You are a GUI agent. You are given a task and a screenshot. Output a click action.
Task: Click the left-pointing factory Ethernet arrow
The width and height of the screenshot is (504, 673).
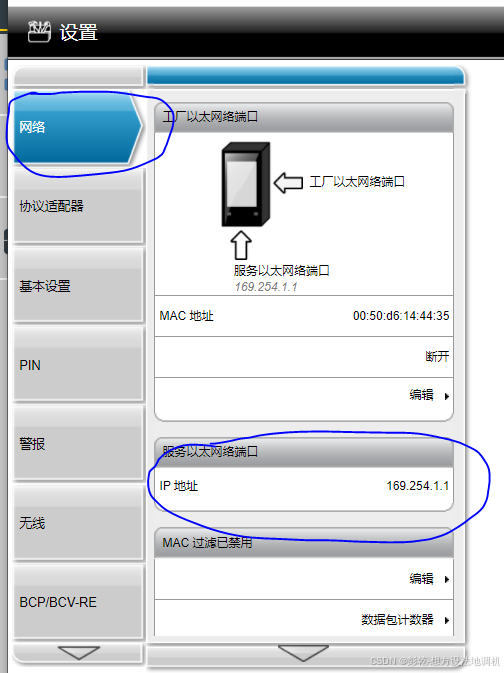tap(288, 183)
